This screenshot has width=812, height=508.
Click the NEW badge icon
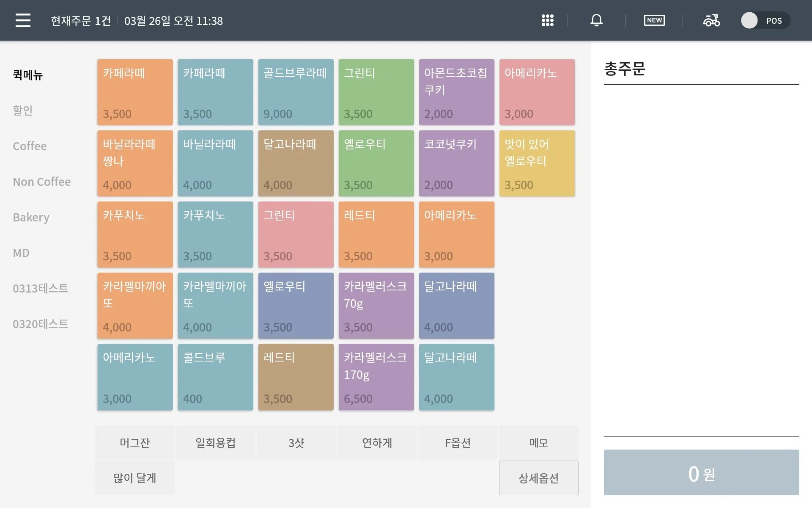(654, 20)
